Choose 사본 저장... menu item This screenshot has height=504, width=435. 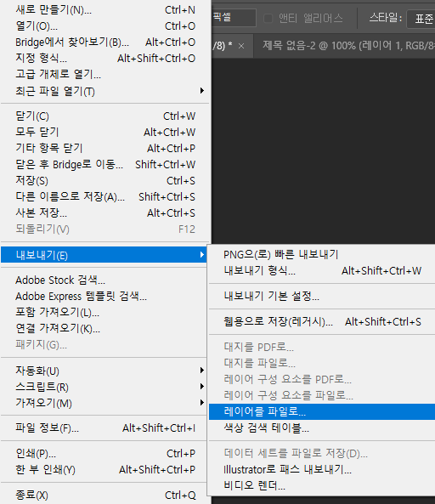pyautogui.click(x=105, y=212)
